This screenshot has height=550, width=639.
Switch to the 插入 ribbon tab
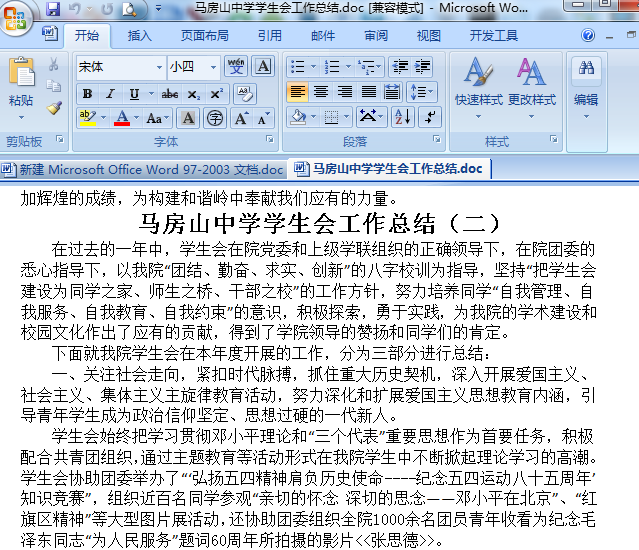point(139,36)
